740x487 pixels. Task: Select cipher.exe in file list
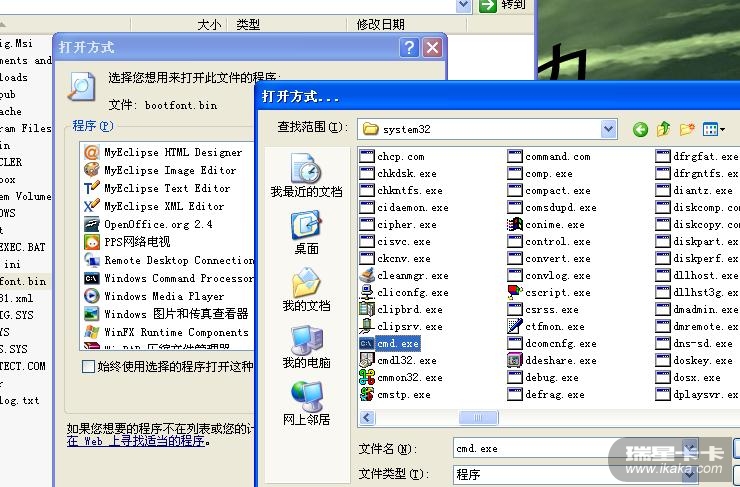coord(398,224)
